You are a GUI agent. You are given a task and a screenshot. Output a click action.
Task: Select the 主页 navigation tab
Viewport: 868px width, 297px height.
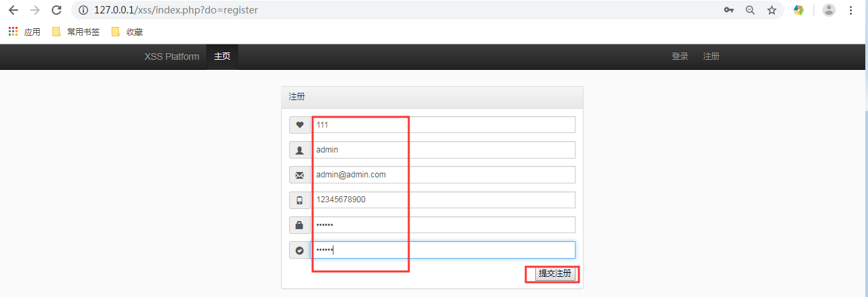pos(222,56)
